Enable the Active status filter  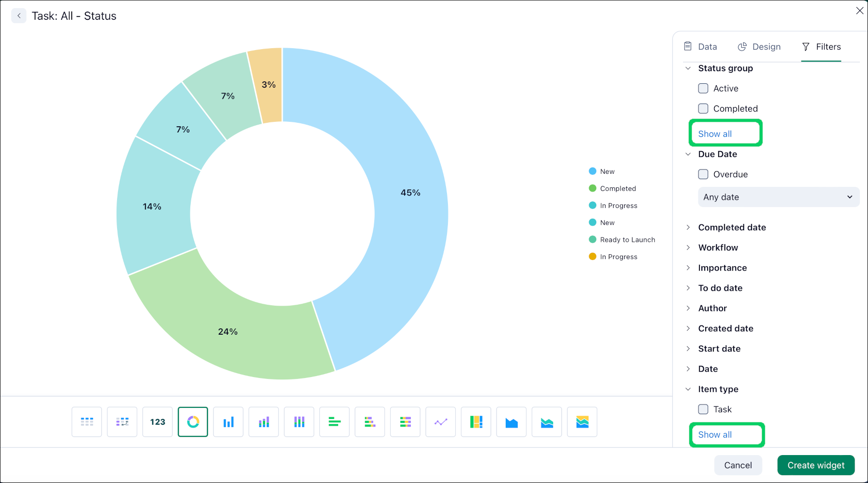click(703, 88)
